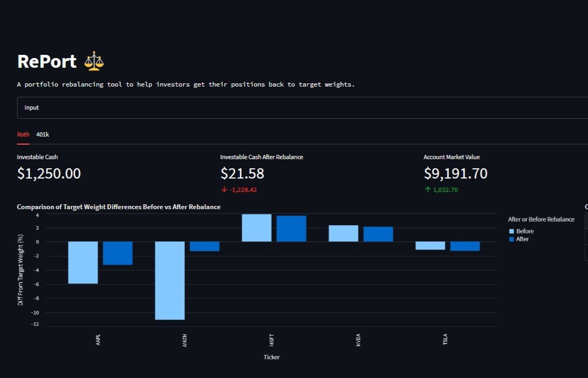Viewport: 588px width, 378px height.
Task: Click the $21.58 cash after rebalance value
Action: click(242, 174)
